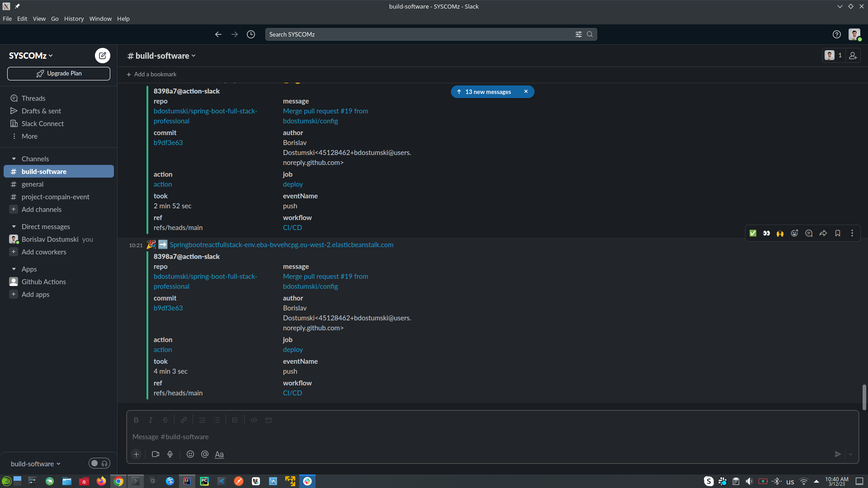
Task: Toggle text formatting with Aa button
Action: tap(219, 454)
